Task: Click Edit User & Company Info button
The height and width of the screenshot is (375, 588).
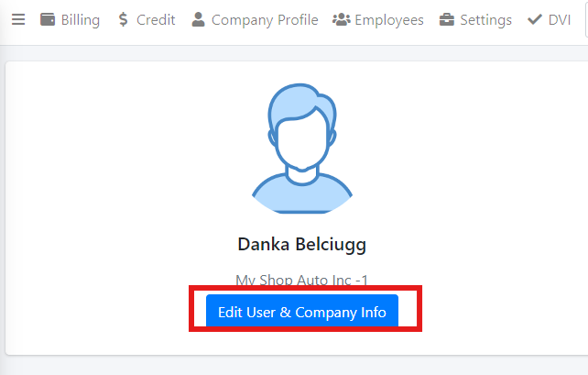Action: 302,312
